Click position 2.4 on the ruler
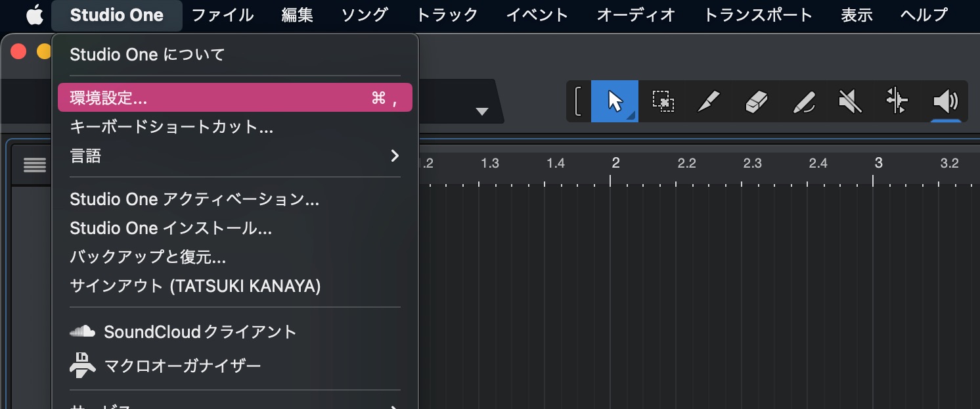980x409 pixels. 818,163
